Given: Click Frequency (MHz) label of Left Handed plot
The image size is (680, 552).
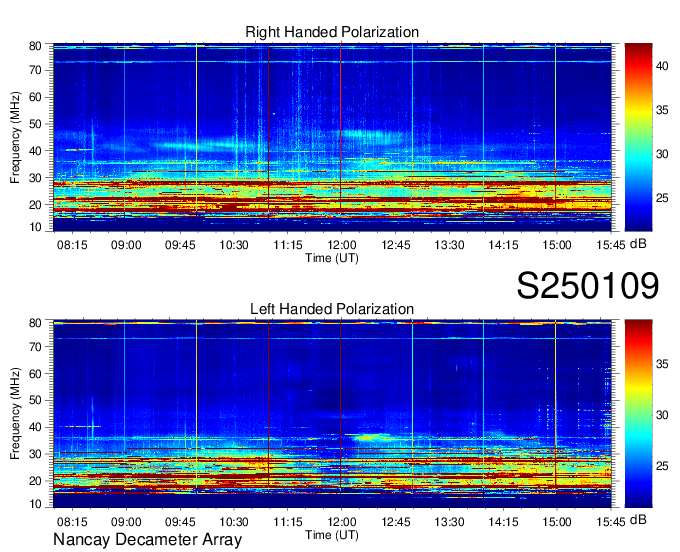Looking at the screenshot, I should click(x=16, y=414).
